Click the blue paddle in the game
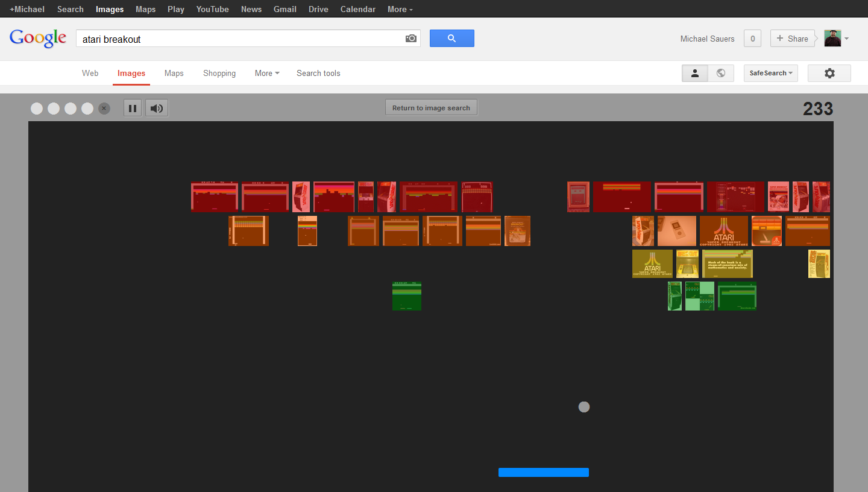The height and width of the screenshot is (492, 868). (543, 472)
